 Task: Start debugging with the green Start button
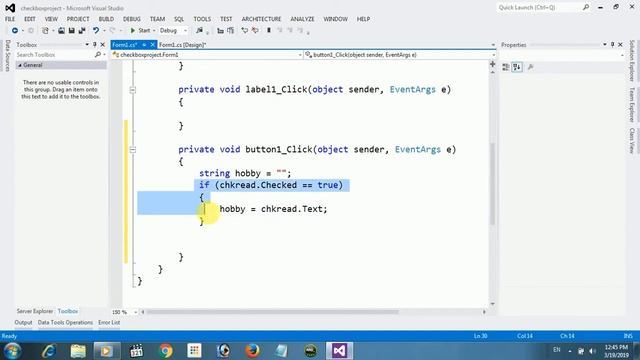pos(140,31)
